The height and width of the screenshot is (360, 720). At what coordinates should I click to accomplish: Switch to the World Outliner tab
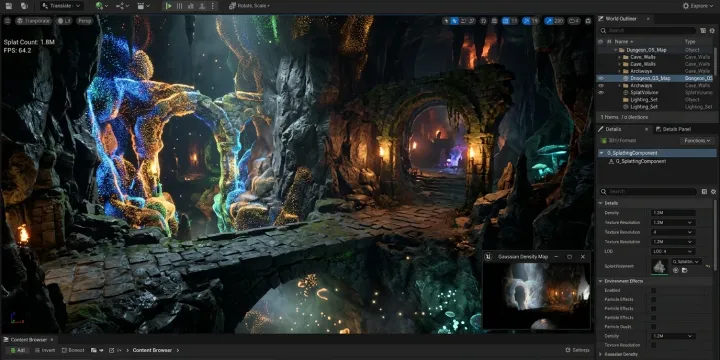pos(621,19)
